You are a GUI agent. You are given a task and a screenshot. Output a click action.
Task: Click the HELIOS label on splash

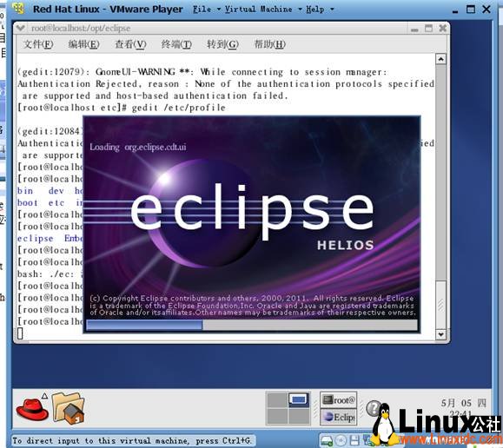point(346,246)
